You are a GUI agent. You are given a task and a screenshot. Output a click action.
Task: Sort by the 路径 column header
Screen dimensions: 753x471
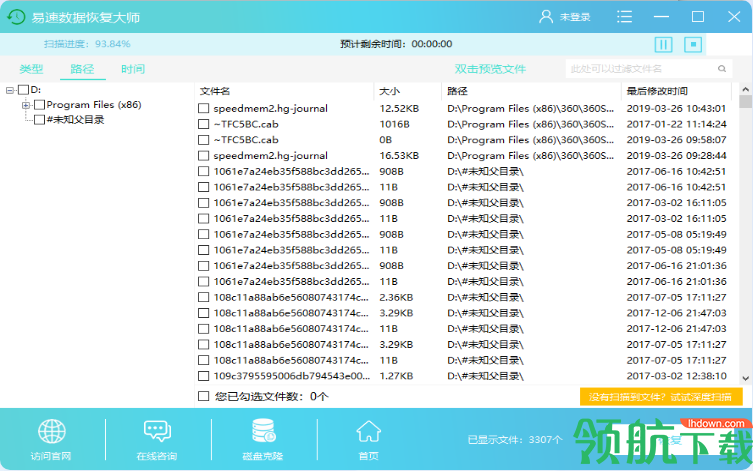[x=457, y=91]
